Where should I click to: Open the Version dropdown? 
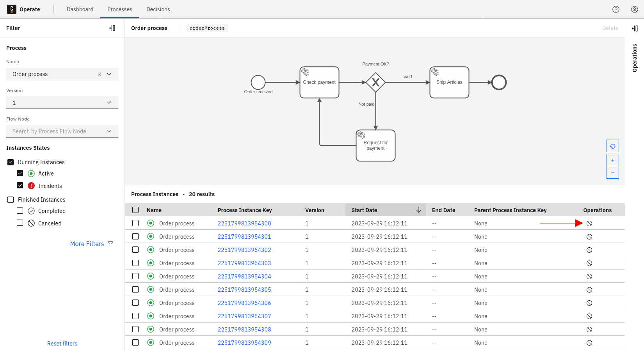(109, 102)
